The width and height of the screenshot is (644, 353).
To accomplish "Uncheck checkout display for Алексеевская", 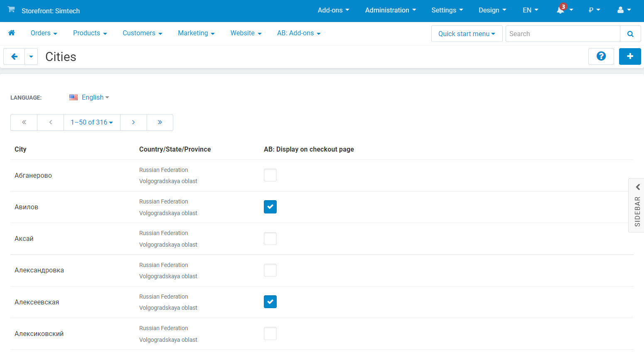I will [270, 302].
